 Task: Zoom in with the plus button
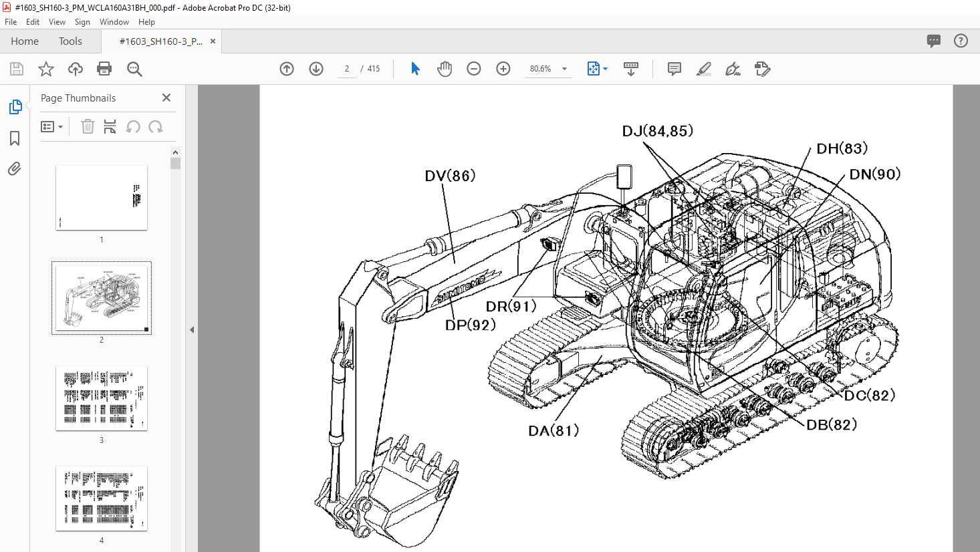tap(503, 69)
